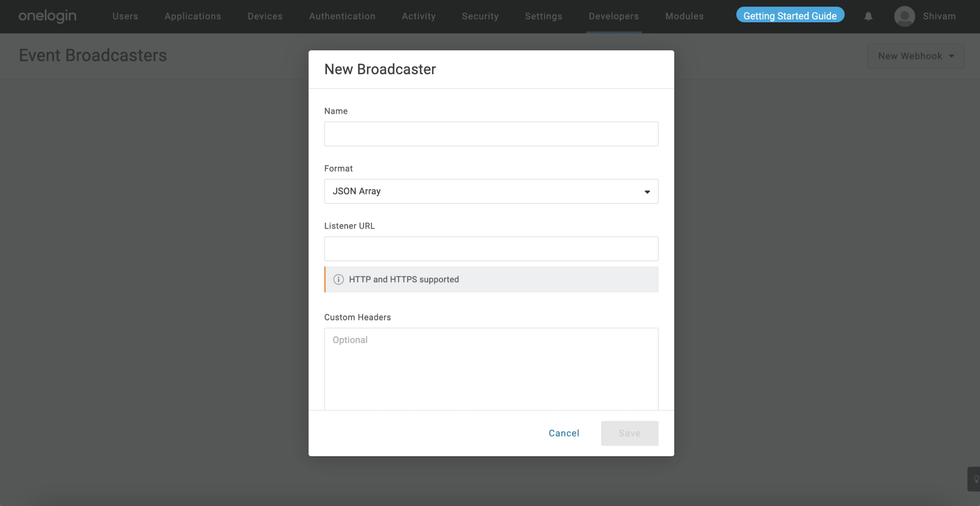Click the Event Broadcasters page heading
Screen dimensions: 980x506
(93, 55)
